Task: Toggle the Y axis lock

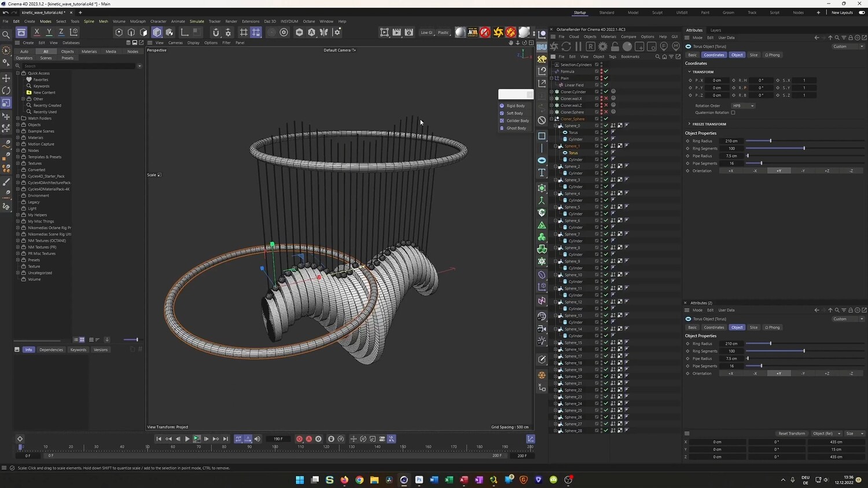Action: coord(49,32)
